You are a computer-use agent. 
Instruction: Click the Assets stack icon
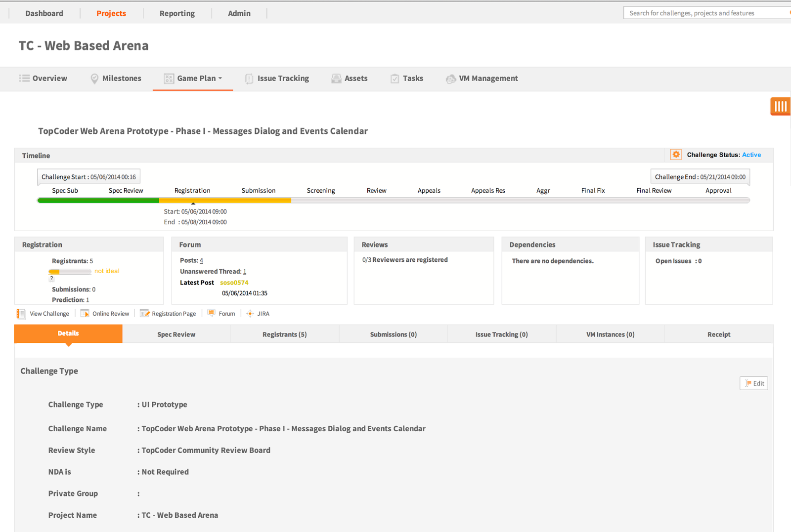coord(336,79)
